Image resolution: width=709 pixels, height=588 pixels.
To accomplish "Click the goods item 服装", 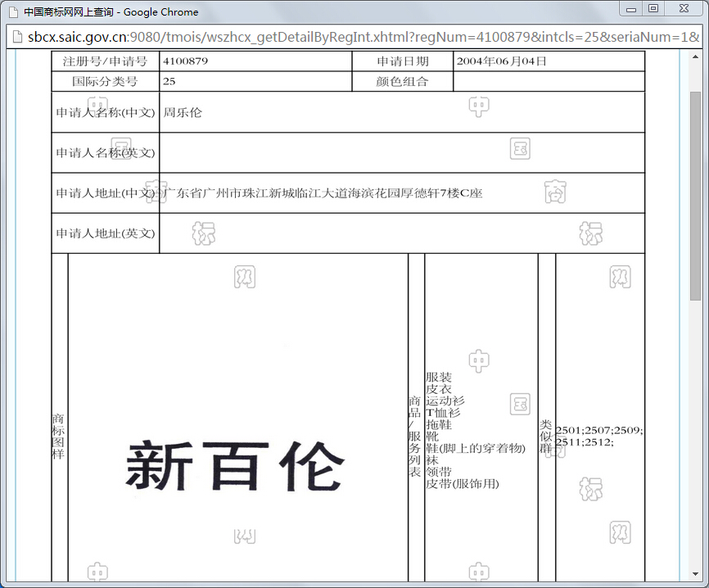I will pos(439,378).
